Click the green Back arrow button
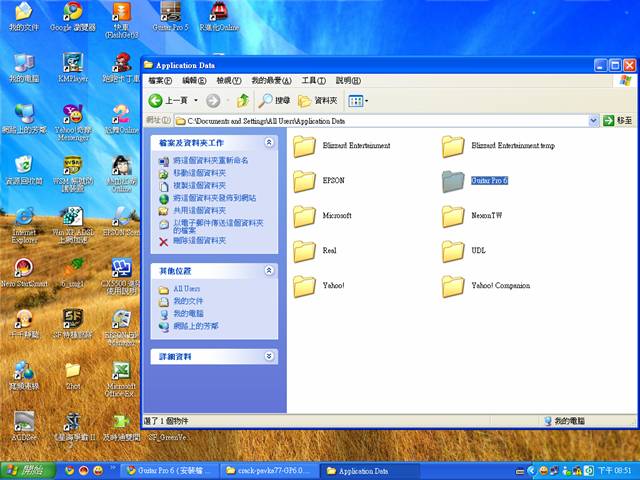The image size is (640, 480). click(168, 100)
